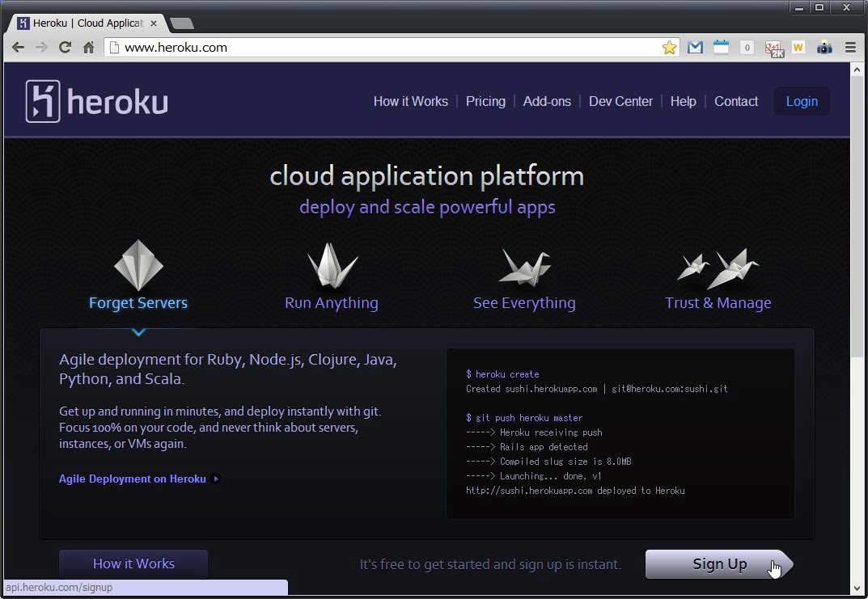Click the bookmark star in address bar

[x=669, y=48]
